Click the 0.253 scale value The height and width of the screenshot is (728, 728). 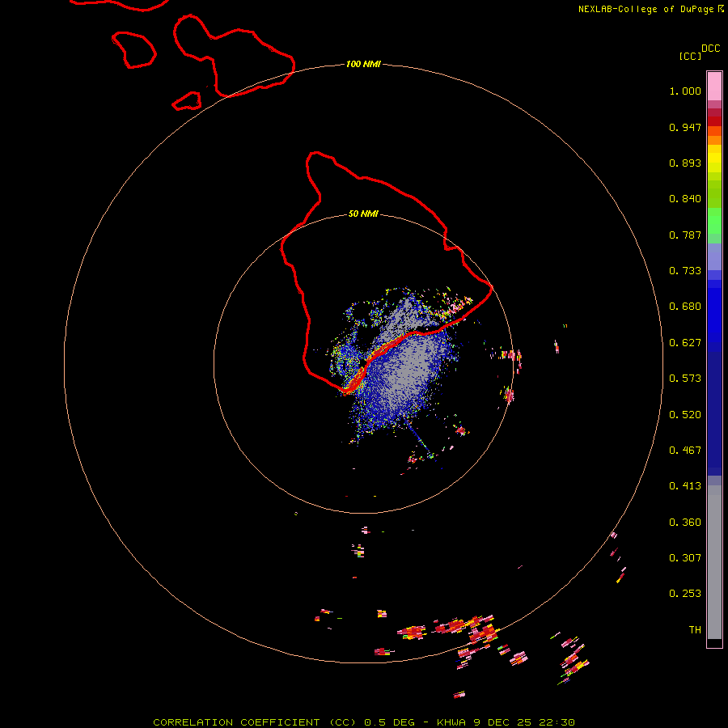[x=685, y=594]
